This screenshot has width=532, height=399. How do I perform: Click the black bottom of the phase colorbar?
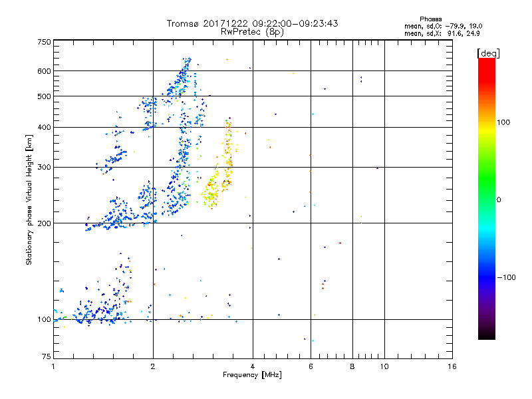(487, 334)
